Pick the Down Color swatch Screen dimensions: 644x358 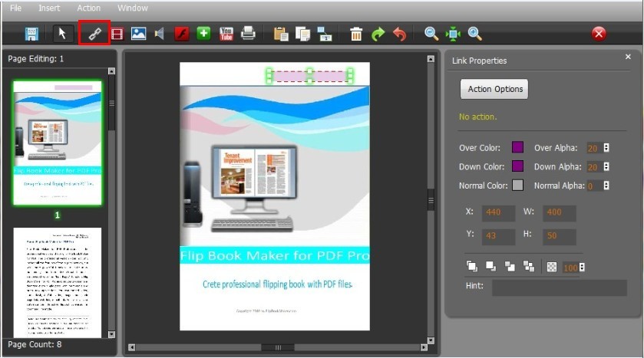tap(517, 166)
